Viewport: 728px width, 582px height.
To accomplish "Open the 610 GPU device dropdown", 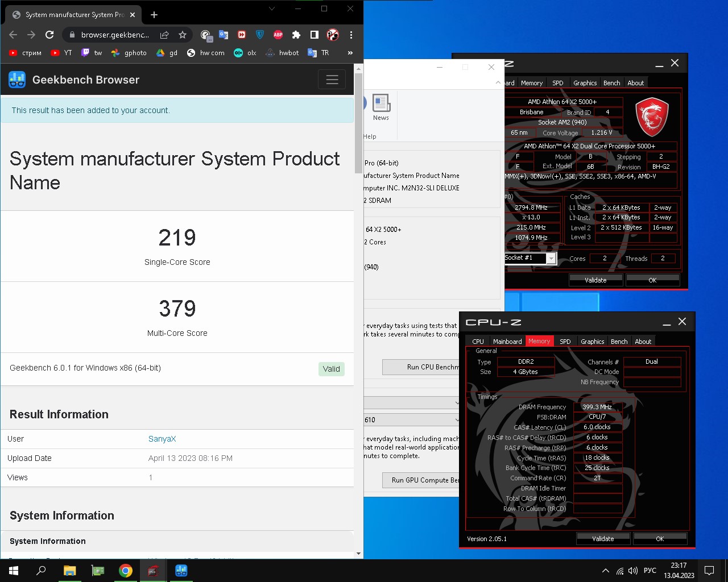I will pos(411,419).
